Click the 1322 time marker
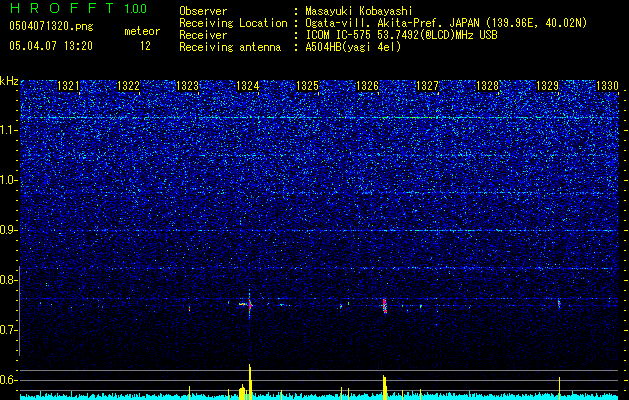629x400 pixels. point(128,86)
